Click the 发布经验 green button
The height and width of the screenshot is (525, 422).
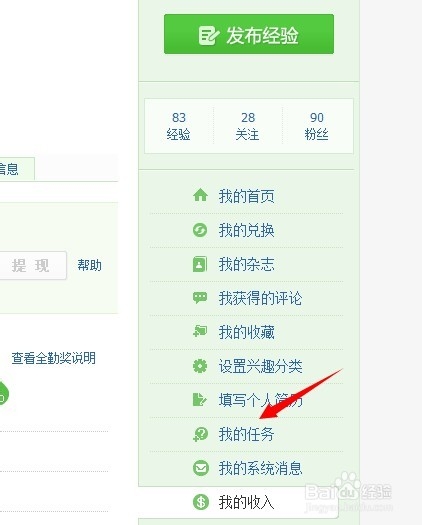tap(249, 34)
